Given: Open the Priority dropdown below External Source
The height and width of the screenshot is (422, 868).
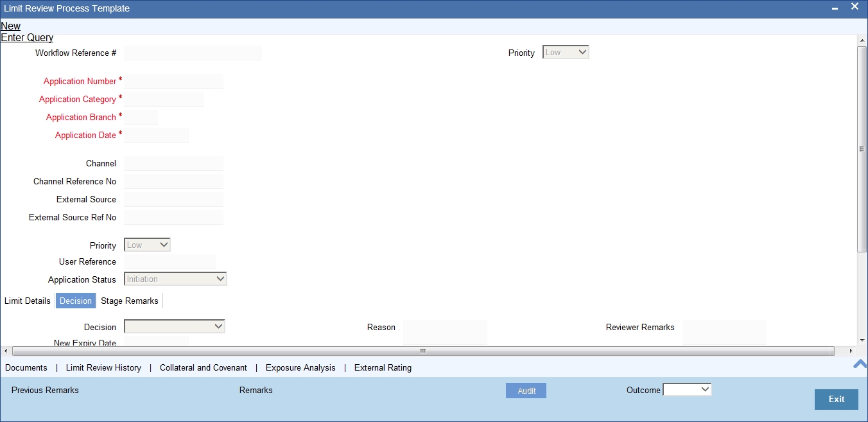Looking at the screenshot, I should pos(147,245).
